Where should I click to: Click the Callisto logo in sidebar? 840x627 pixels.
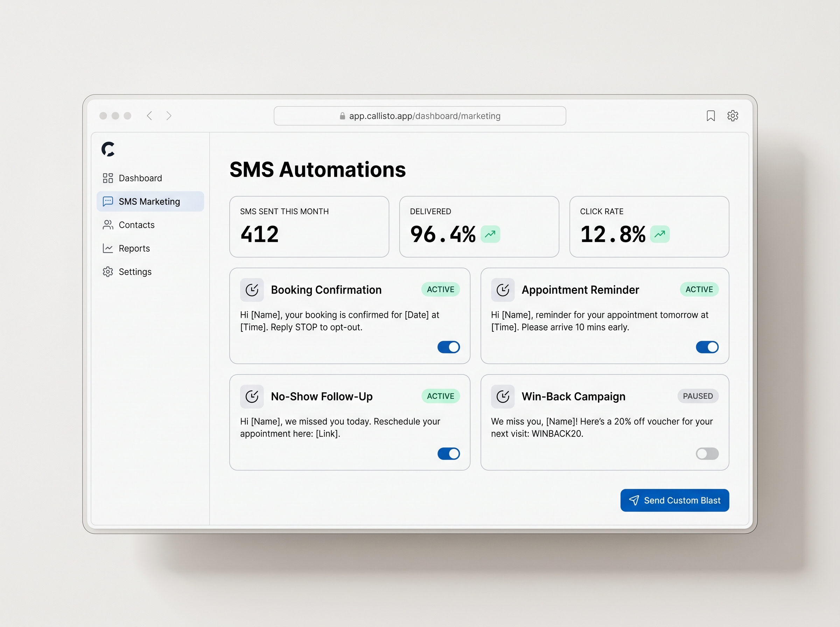[x=108, y=149]
